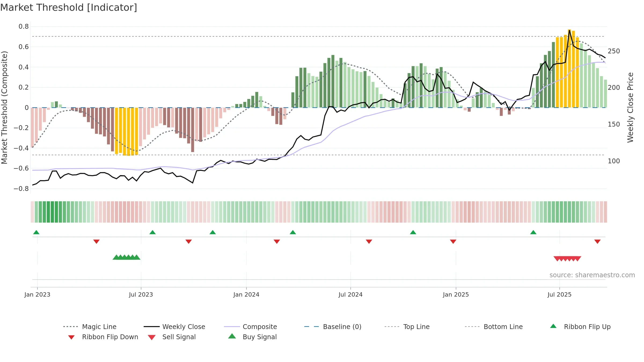Toggle Ribbon Flip Down legend entry
Image resolution: width=644 pixels, height=362 pixels.
click(x=103, y=337)
